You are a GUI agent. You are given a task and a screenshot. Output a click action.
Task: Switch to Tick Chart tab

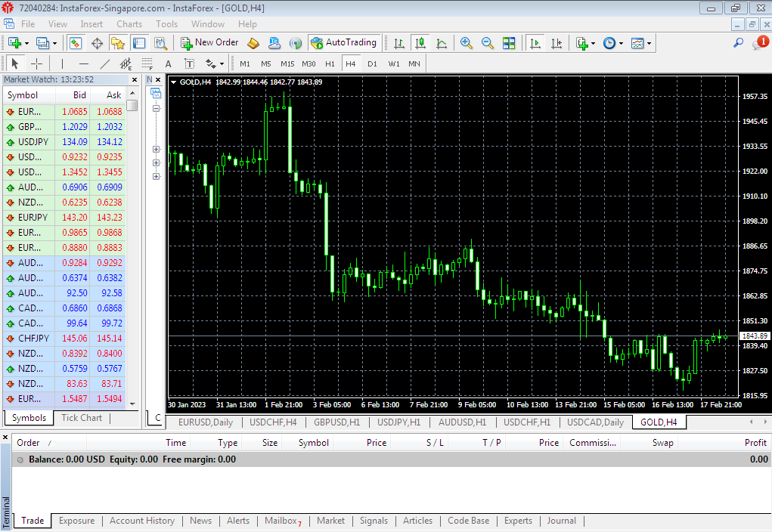tap(82, 418)
